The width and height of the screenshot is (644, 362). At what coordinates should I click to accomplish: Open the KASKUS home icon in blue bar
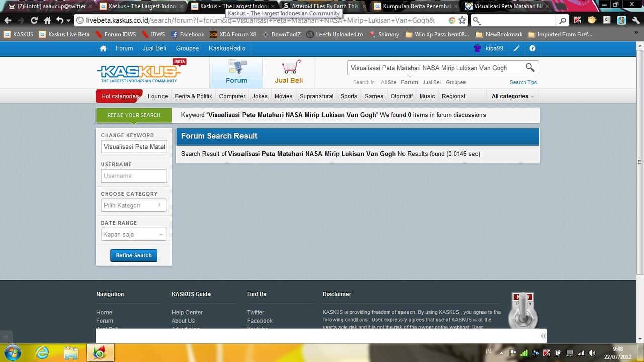(x=103, y=48)
